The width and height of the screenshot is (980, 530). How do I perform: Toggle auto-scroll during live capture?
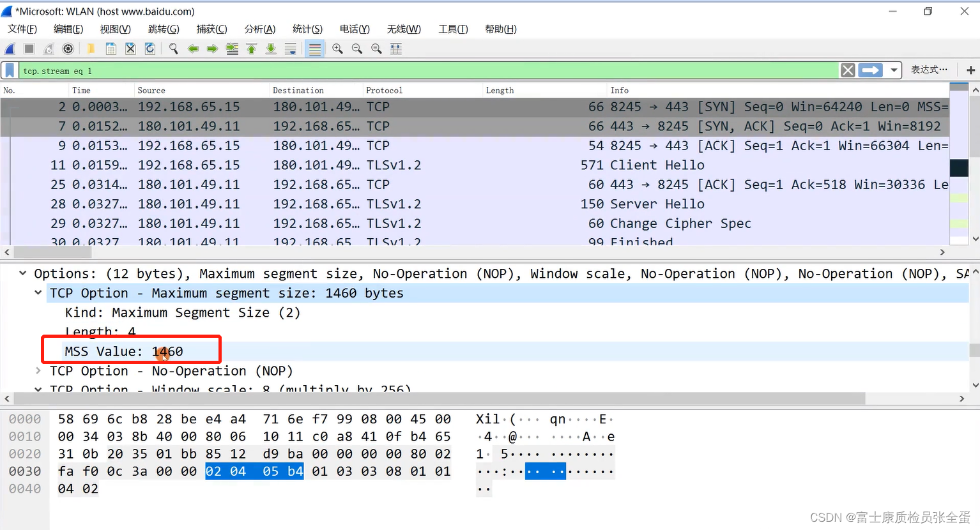[291, 49]
